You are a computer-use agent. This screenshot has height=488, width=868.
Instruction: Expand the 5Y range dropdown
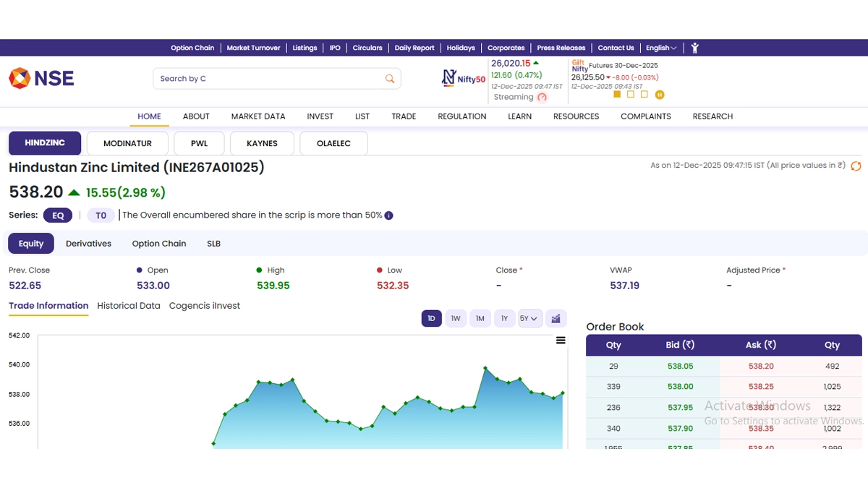529,318
